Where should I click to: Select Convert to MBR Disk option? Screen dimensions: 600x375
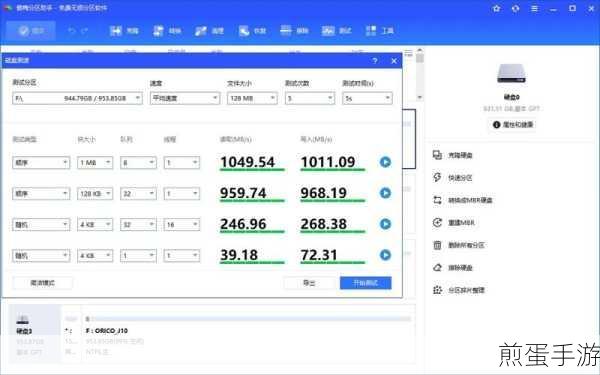[463, 200]
